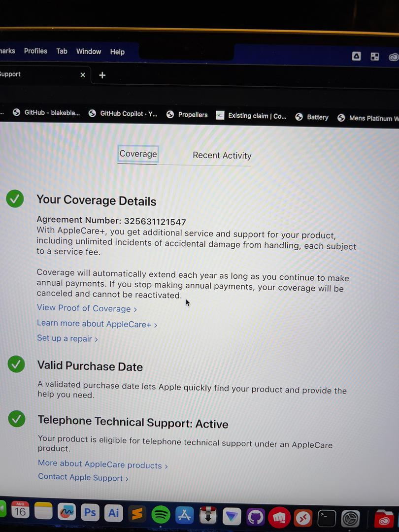Image resolution: width=399 pixels, height=532 pixels.
Task: Click More about AppleCare products link
Action: click(103, 464)
